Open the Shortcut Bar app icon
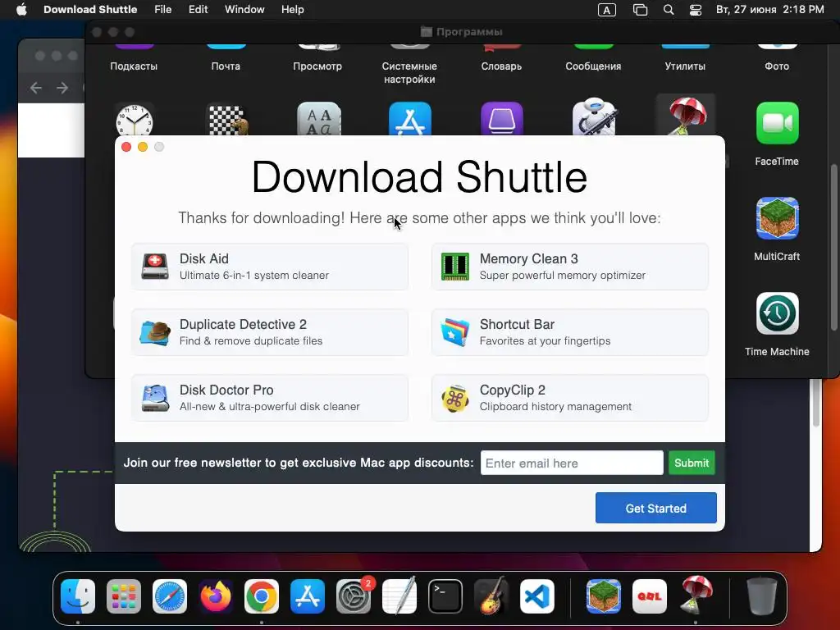The height and width of the screenshot is (630, 840). [x=454, y=332]
